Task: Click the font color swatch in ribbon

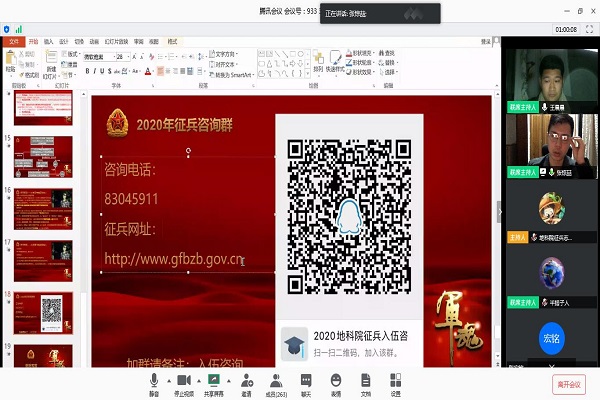Action: pos(147,72)
